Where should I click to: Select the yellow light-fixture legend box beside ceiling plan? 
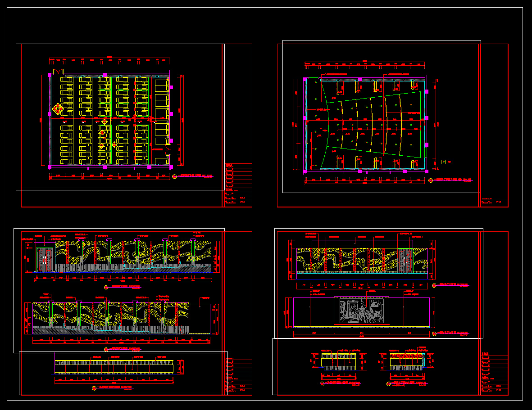tap(447, 162)
